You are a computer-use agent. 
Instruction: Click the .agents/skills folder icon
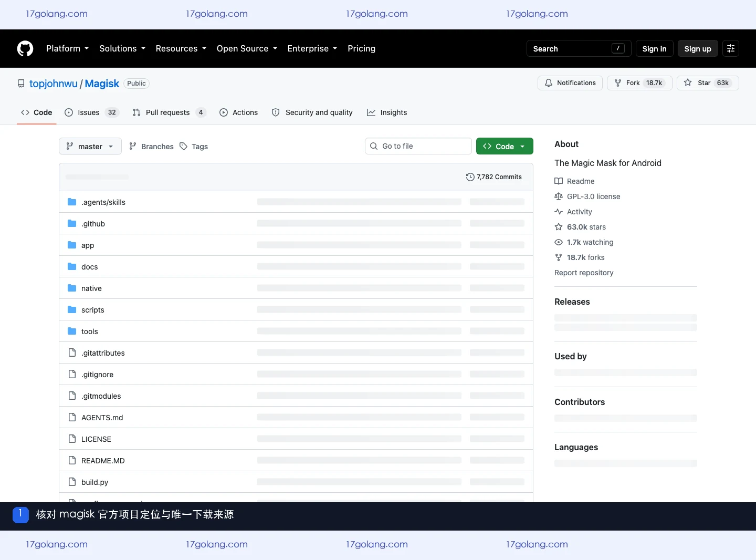pos(72,202)
